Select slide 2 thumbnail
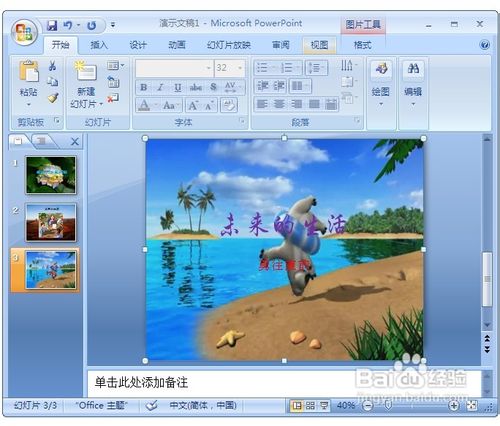The height and width of the screenshot is (426, 500). (51, 222)
